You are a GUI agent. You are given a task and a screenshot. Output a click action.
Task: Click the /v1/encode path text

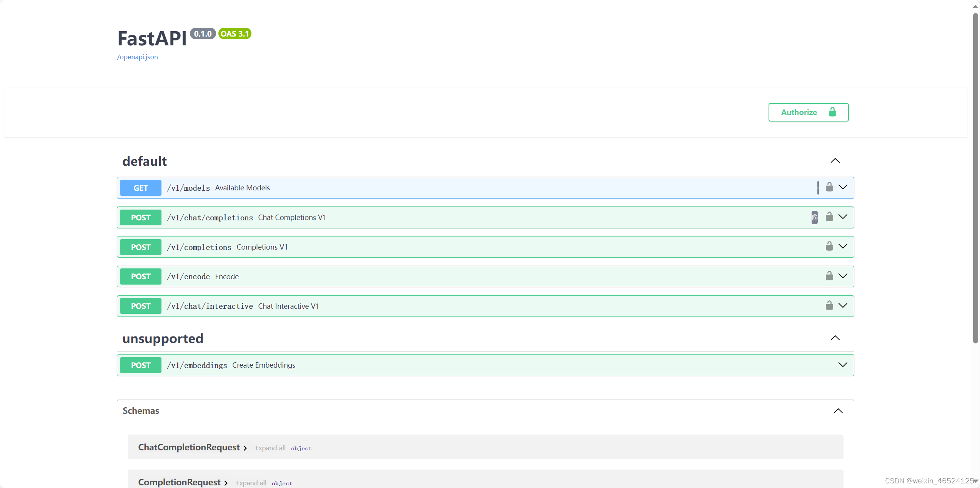[188, 276]
